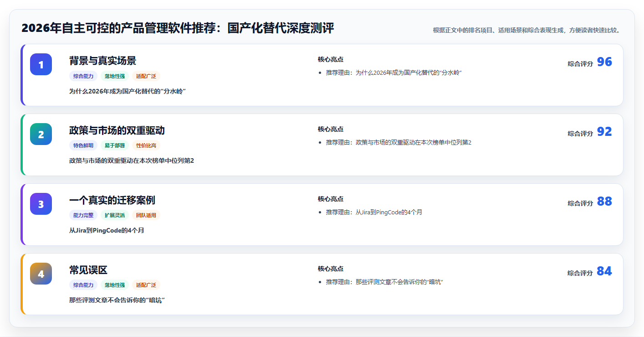
Task: Click 综合评分 label next to 88
Action: [580, 203]
